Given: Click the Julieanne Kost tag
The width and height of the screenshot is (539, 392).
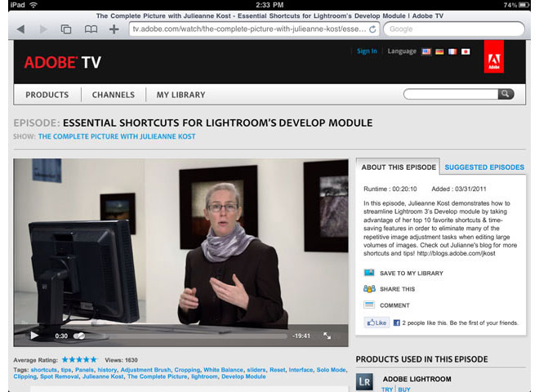Looking at the screenshot, I should pos(103,376).
